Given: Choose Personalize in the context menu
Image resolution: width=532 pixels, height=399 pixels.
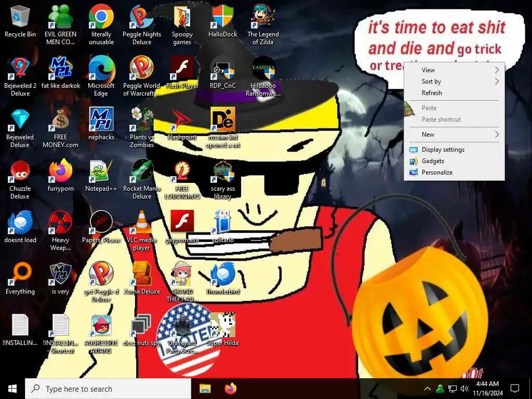Looking at the screenshot, I should point(454,172).
